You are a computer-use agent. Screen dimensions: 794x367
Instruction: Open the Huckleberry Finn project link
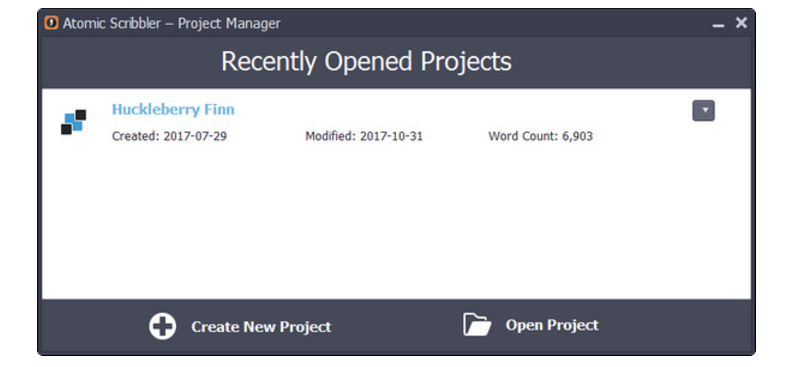tap(173, 110)
